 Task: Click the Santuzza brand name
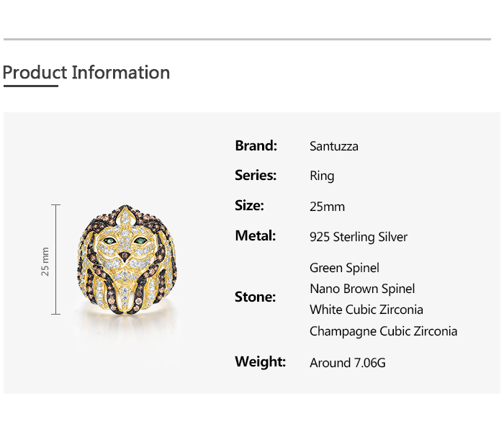333,146
